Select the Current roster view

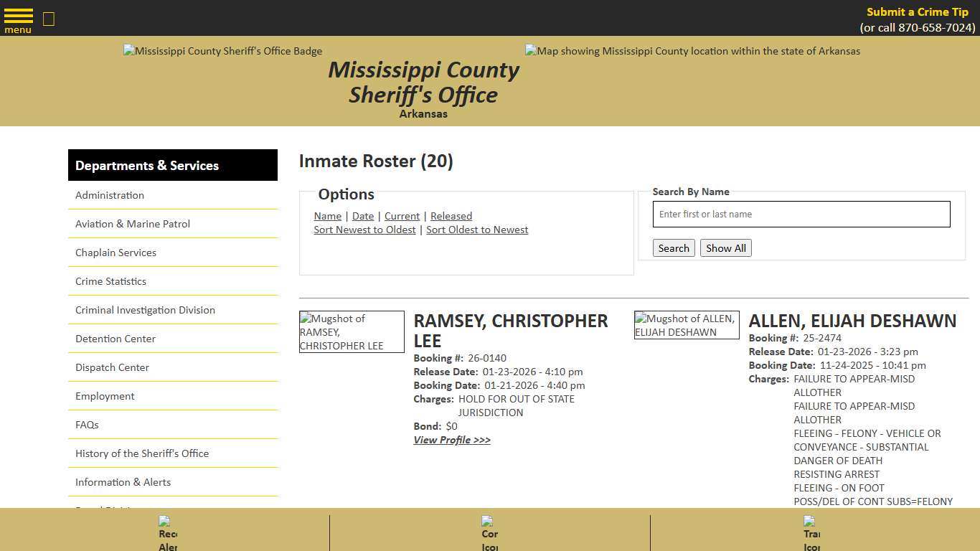tap(402, 216)
